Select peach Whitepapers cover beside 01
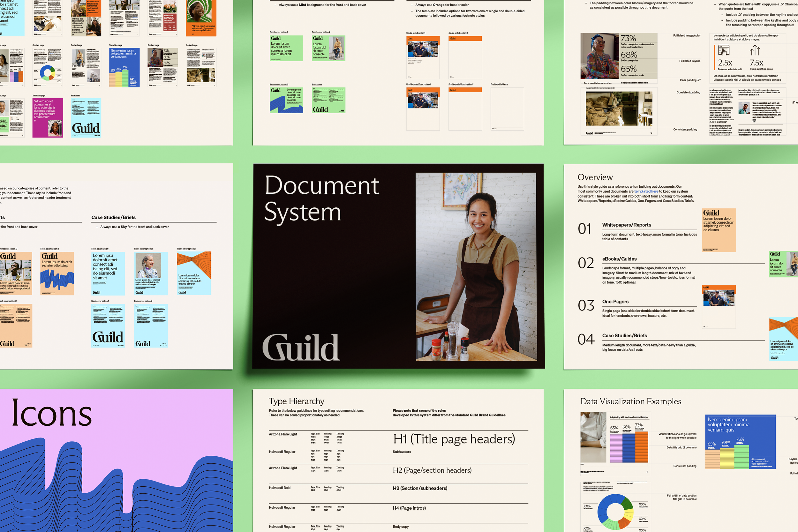Image resolution: width=798 pixels, height=532 pixels. pyautogui.click(x=719, y=230)
